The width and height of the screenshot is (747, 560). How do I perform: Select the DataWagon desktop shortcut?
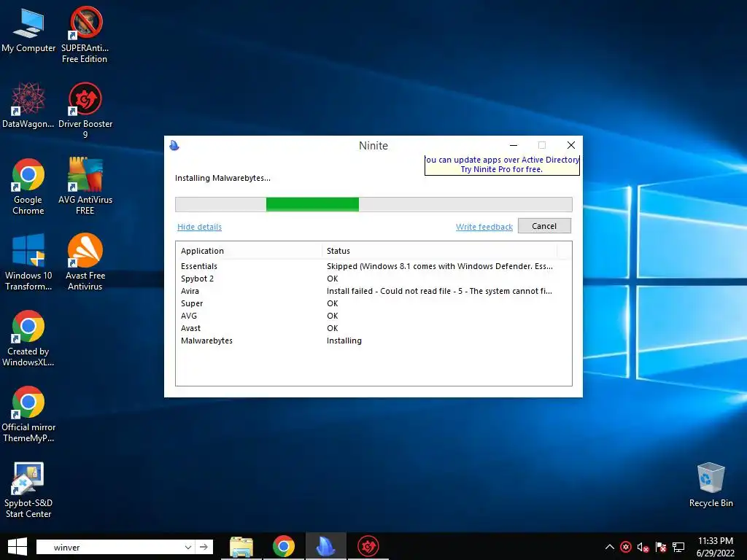click(x=28, y=106)
